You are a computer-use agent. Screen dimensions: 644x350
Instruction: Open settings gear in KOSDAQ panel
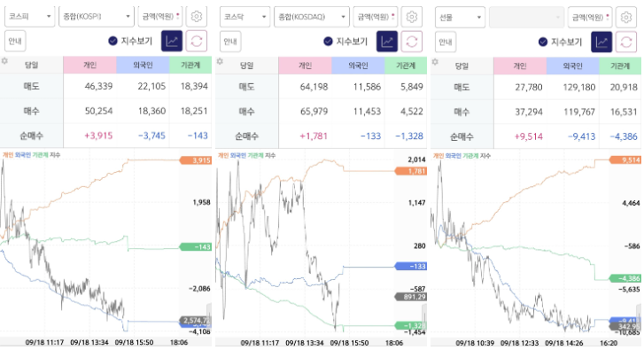412,17
